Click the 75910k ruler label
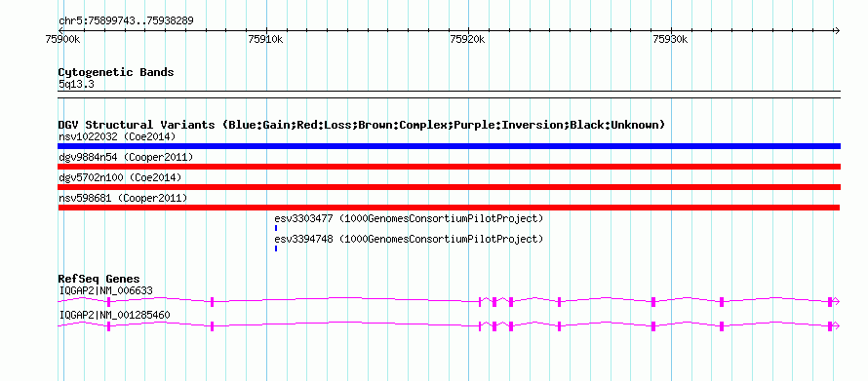This screenshot has height=381, width=868. point(265,39)
